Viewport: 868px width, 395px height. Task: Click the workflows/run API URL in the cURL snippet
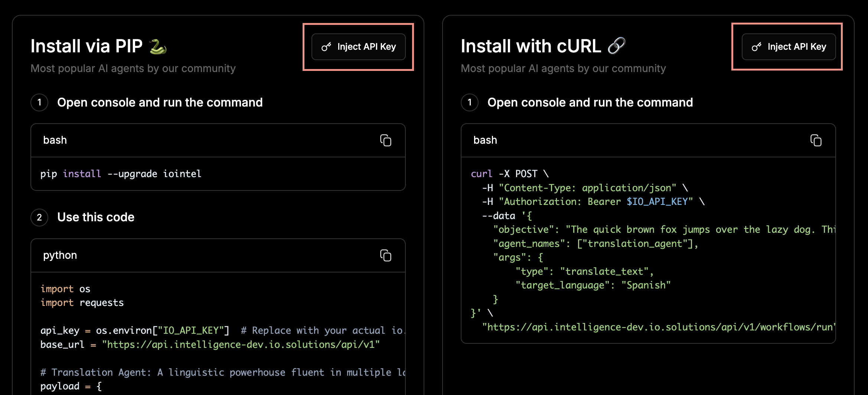[x=657, y=327]
